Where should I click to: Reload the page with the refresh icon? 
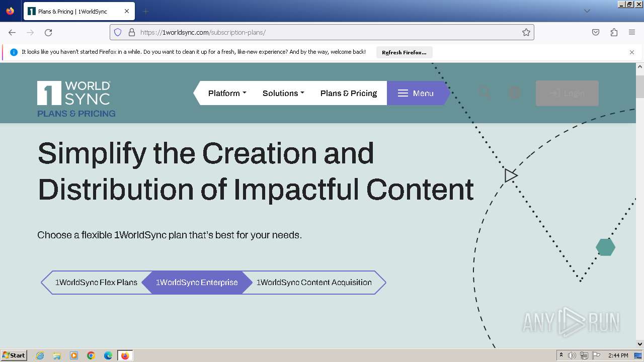[48, 32]
